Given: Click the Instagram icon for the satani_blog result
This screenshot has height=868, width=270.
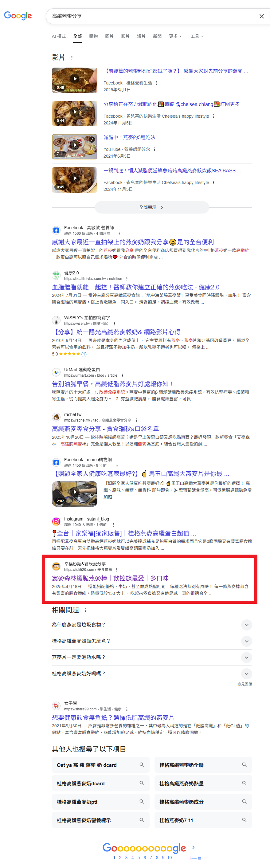Looking at the screenshot, I should click(x=56, y=522).
